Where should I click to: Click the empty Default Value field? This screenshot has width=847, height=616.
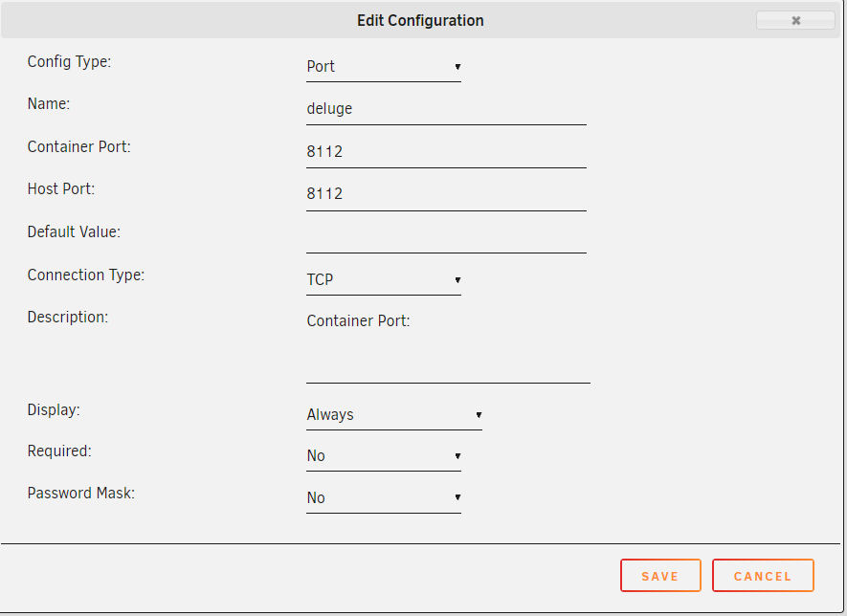click(x=446, y=237)
